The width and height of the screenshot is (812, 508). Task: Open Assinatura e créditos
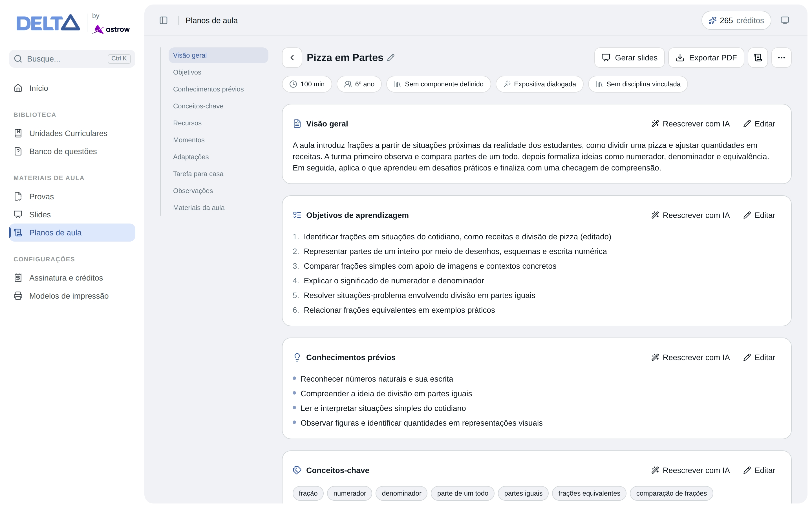tap(72, 278)
